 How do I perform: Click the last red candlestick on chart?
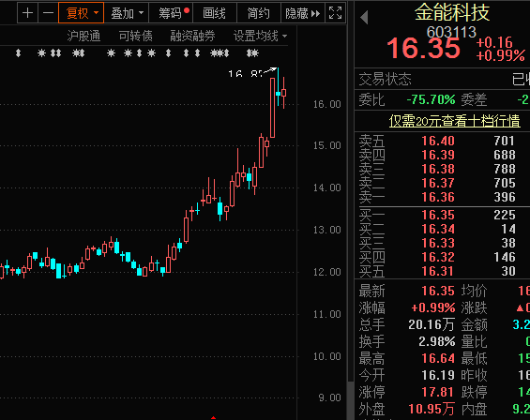[284, 93]
